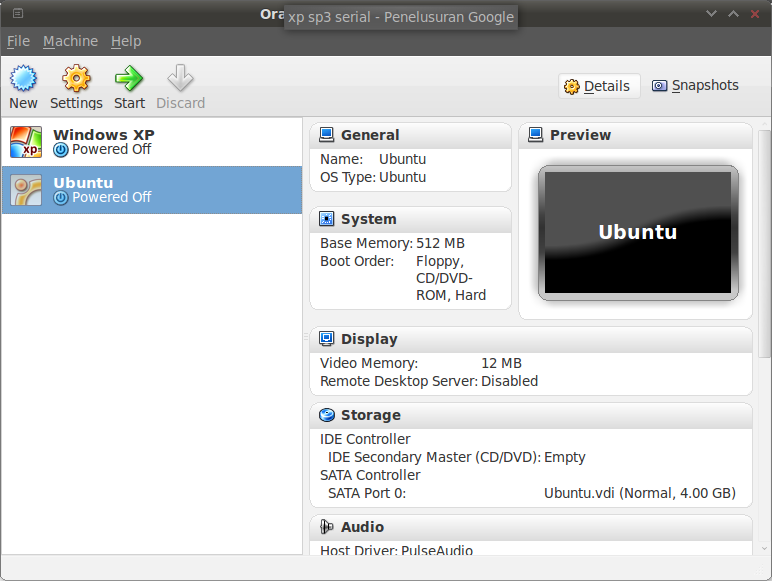
Task: Click the General section monitor icon
Action: (x=326, y=135)
